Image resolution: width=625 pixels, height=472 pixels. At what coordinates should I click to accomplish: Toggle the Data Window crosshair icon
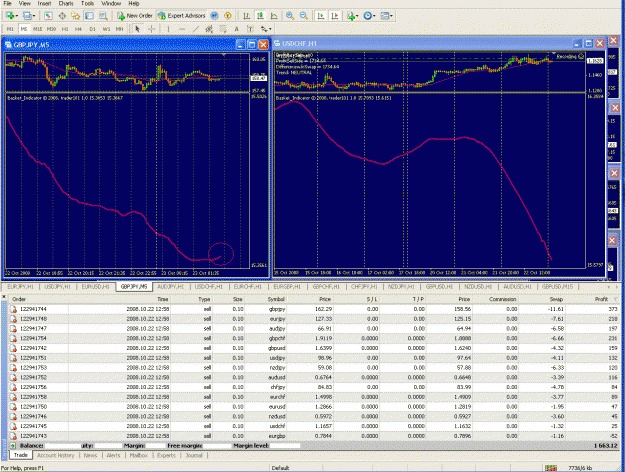tap(62, 16)
